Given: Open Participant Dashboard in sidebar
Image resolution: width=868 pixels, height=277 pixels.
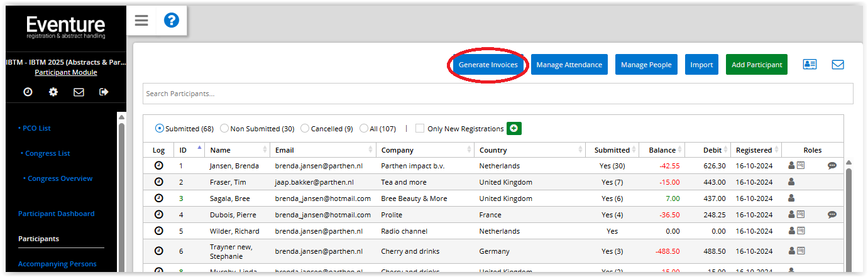Looking at the screenshot, I should coord(56,214).
